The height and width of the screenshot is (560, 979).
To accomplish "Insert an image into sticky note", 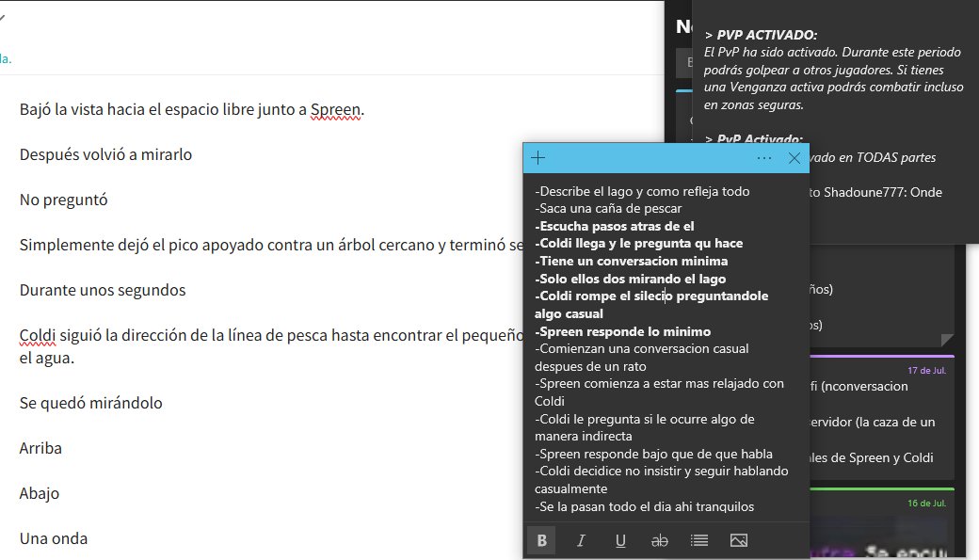I will tap(739, 540).
